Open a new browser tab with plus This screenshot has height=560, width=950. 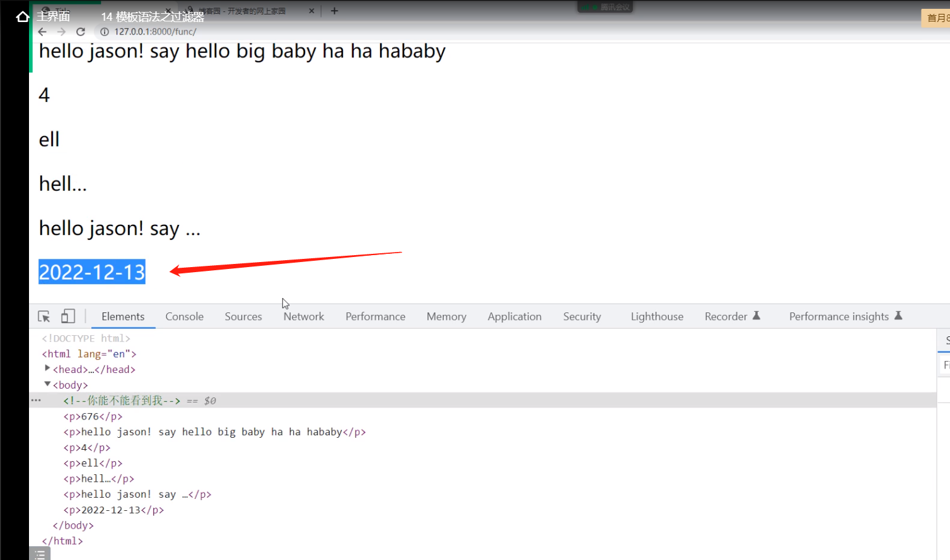click(334, 11)
